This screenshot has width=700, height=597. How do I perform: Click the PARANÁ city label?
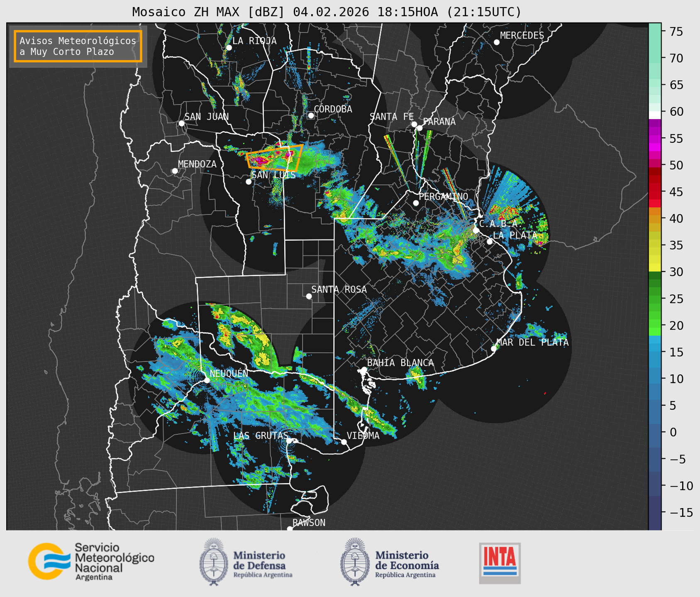pos(439,122)
